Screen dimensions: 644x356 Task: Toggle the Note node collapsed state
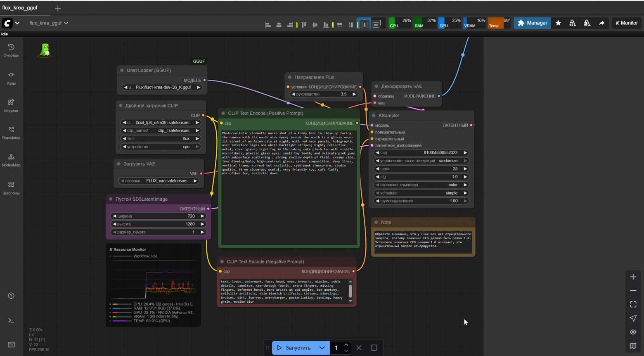point(377,222)
